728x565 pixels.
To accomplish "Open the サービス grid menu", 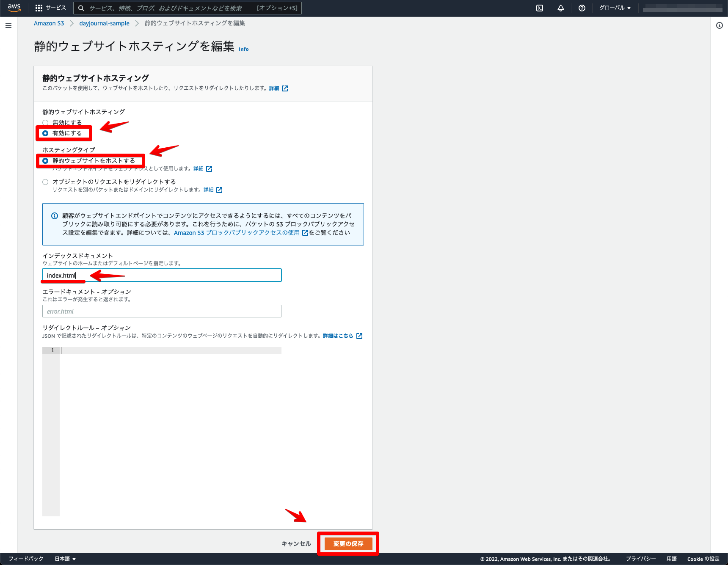I will pyautogui.click(x=50, y=8).
